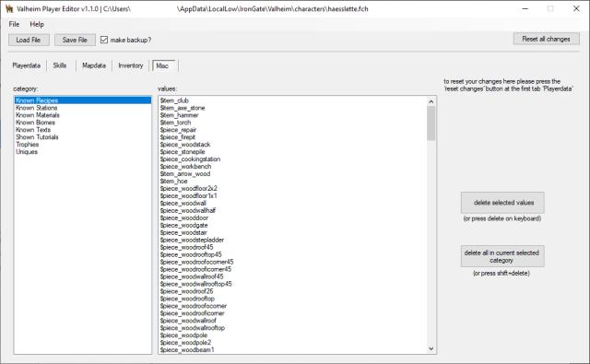
Task: Click the Valheim Player Editor app icon
Action: 9,8
